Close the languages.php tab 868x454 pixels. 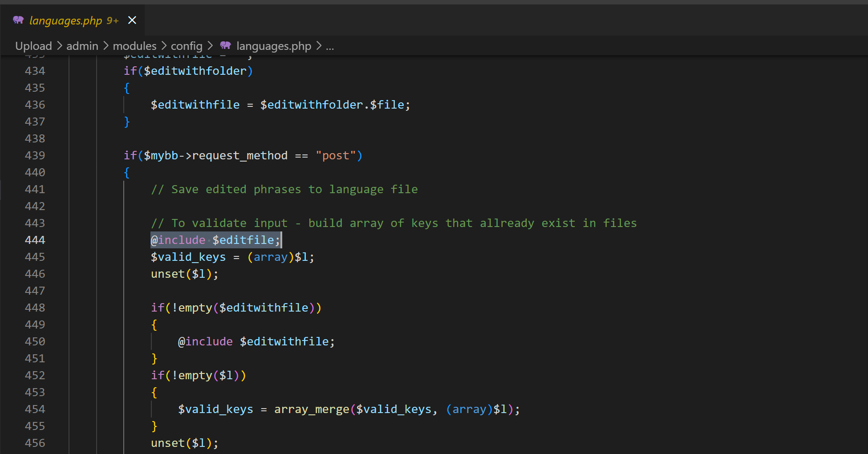click(x=132, y=20)
